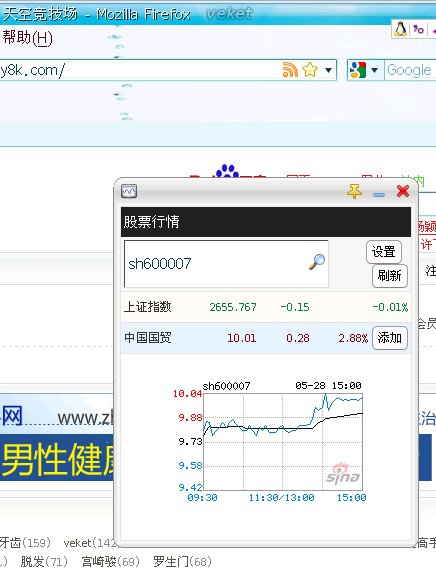Click the address bar URL y8k.com
Image resolution: width=436 pixels, height=580 pixels.
[x=33, y=70]
